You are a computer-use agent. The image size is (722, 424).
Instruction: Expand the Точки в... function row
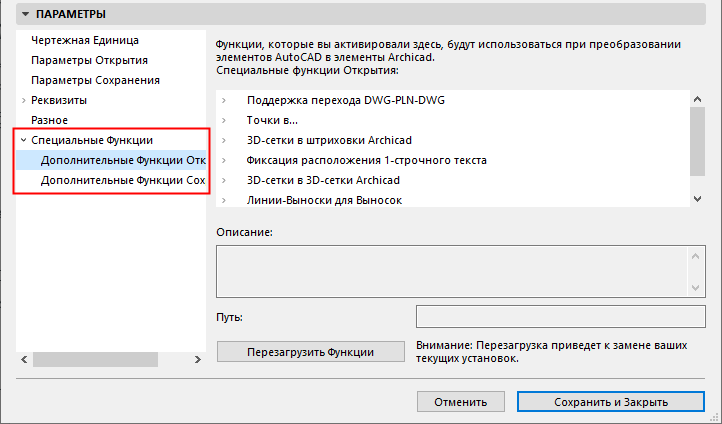click(225, 121)
